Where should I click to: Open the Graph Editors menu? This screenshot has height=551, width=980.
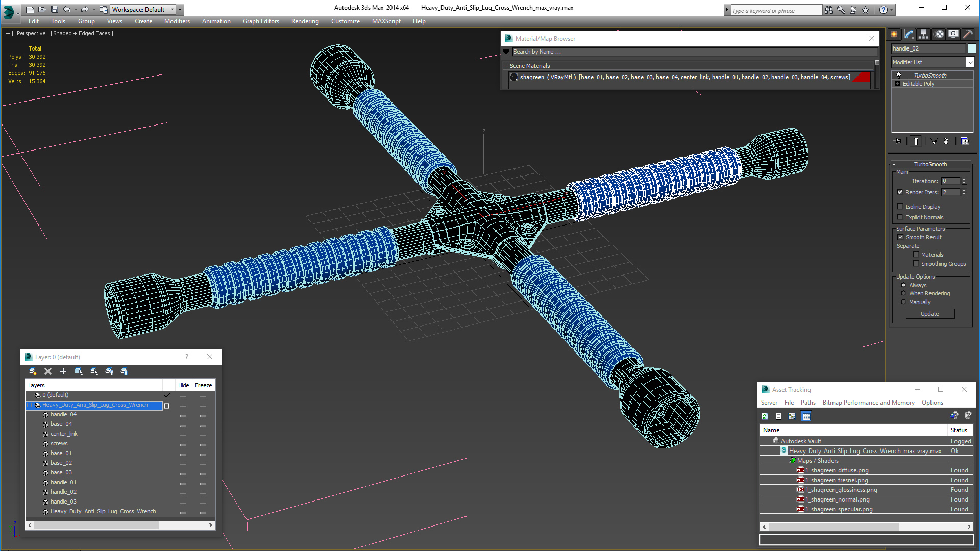261,21
